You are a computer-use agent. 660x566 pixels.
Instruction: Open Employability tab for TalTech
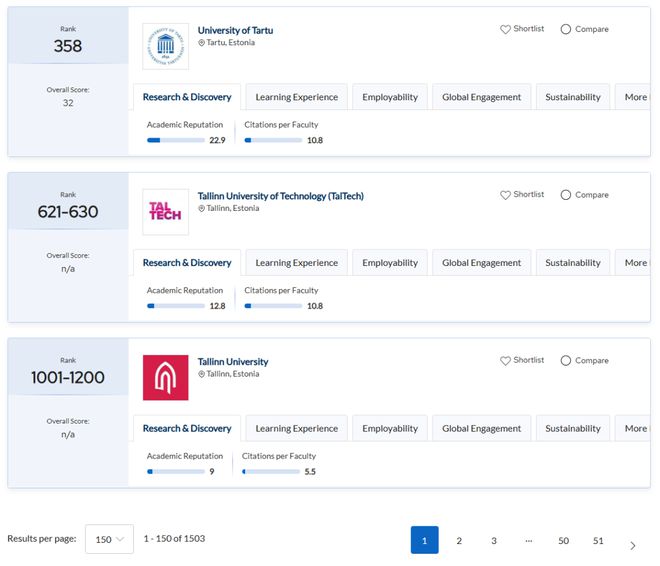[x=390, y=263]
